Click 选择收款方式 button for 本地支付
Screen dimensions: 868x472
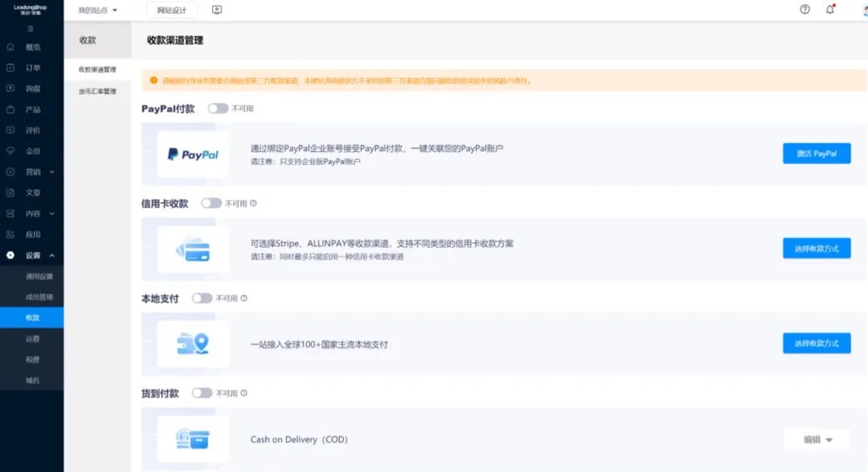[816, 343]
